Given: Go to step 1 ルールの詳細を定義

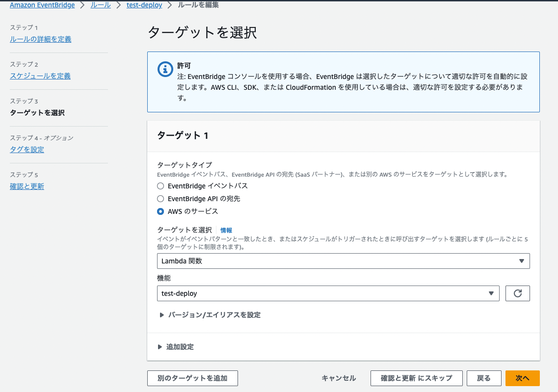Looking at the screenshot, I should tap(41, 39).
